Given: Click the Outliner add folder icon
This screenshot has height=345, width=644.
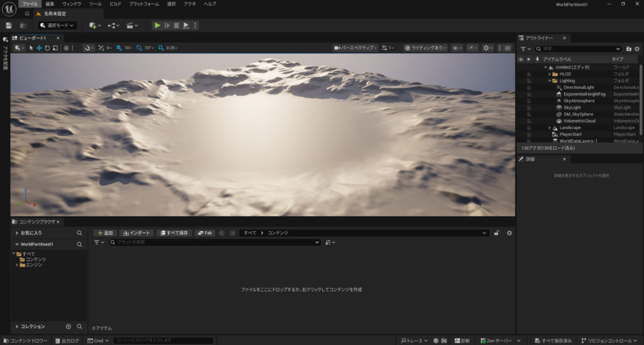Looking at the screenshot, I should (x=628, y=48).
